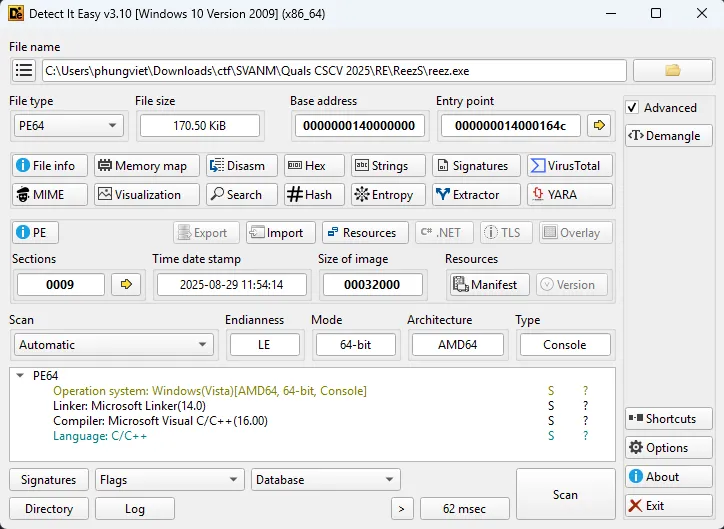This screenshot has height=529, width=724.
Task: Show the Hash calculator
Action: (309, 195)
